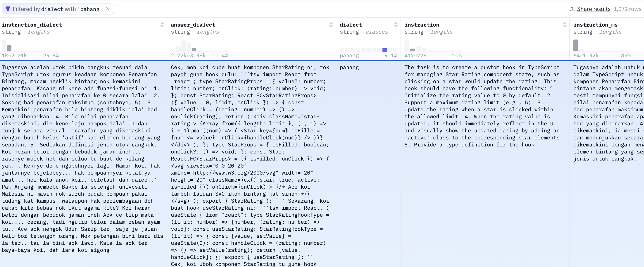Click highlighted pahang bar in dialect histogram
Screen dimensions: 644x267
coord(384,50)
